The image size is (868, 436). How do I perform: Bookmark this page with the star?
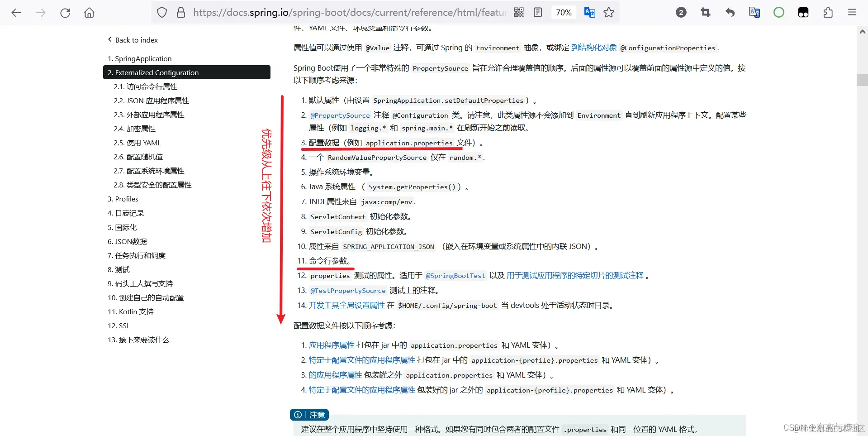[608, 12]
